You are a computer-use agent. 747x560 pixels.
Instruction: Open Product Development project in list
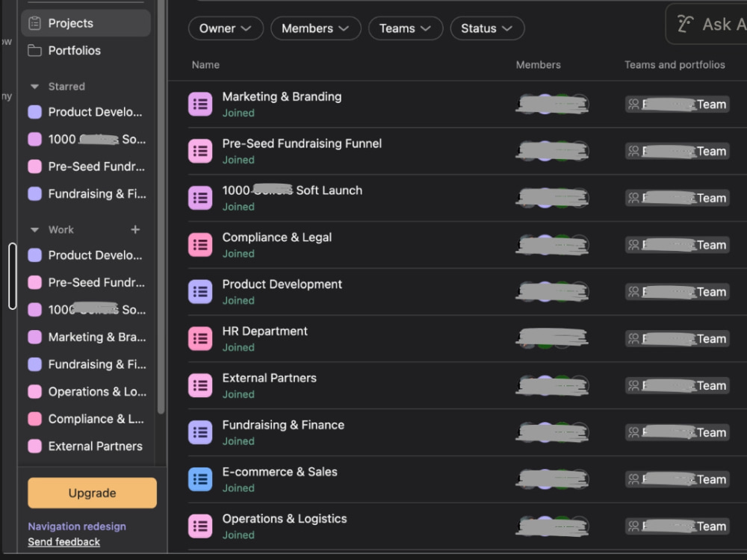click(282, 284)
